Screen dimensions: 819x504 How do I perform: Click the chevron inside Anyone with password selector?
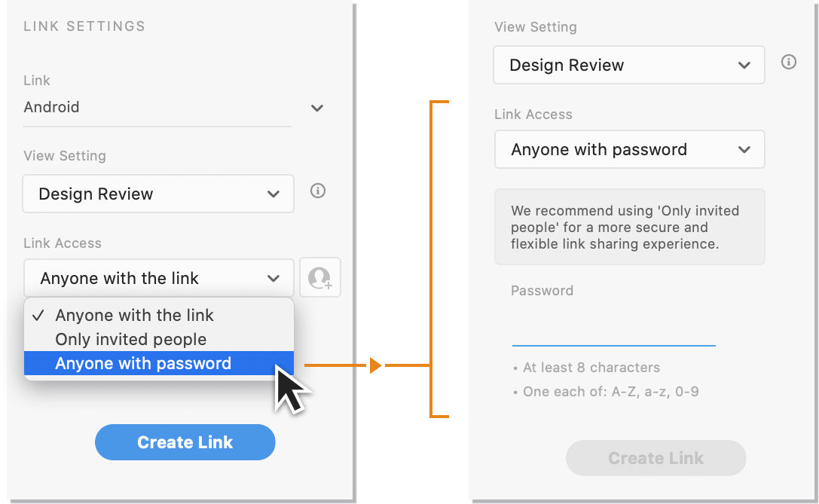click(x=744, y=149)
